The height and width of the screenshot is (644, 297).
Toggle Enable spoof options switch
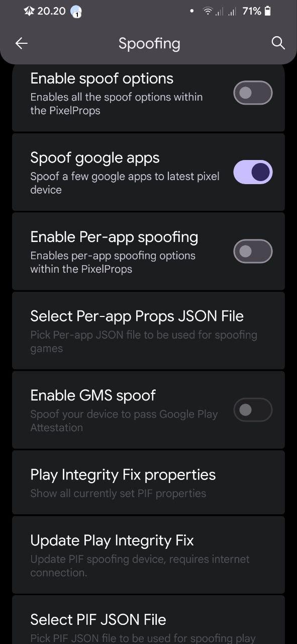pos(253,93)
